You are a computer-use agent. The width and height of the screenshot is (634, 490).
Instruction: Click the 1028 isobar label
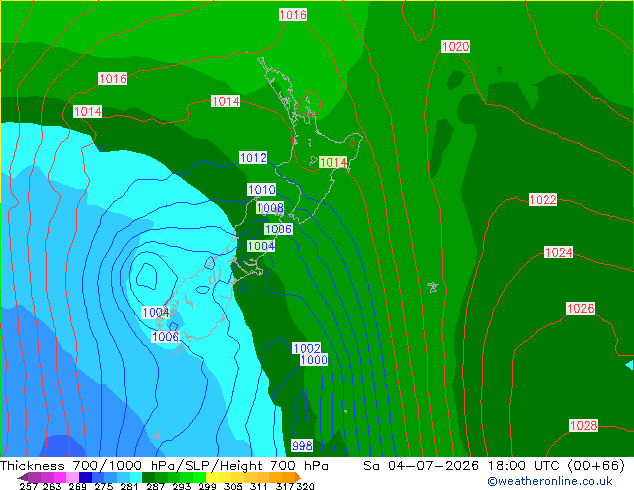583,425
